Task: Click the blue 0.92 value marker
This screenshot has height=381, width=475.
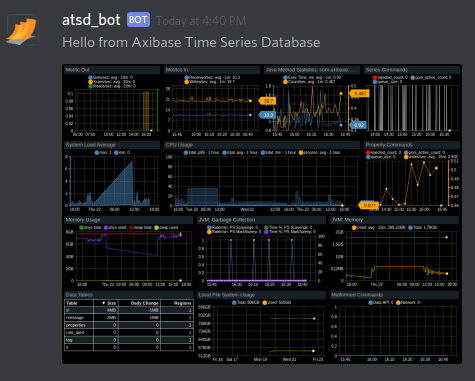Action: coord(358,125)
